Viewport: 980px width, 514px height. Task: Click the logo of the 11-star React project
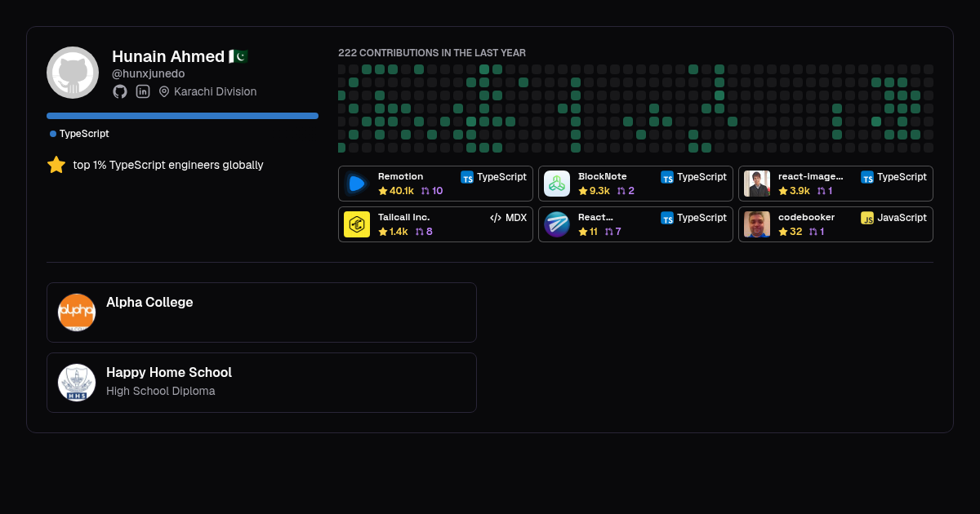point(557,224)
